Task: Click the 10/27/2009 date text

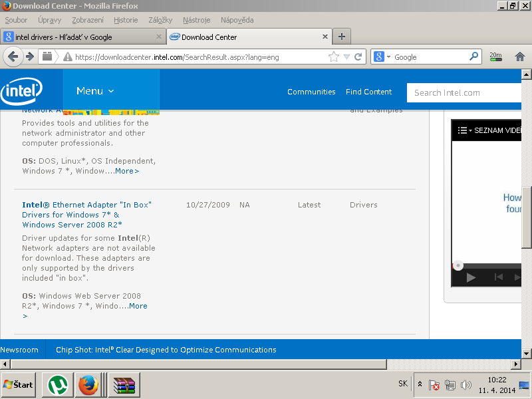Action: point(208,205)
